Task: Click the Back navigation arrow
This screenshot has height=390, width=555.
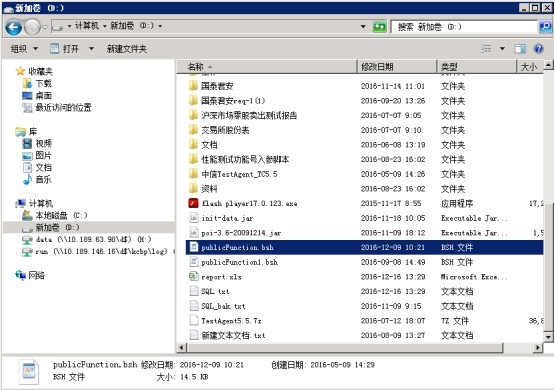Action: click(x=14, y=27)
